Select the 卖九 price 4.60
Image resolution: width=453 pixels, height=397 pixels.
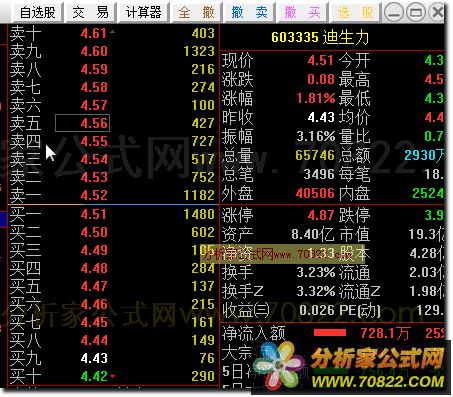pos(94,51)
